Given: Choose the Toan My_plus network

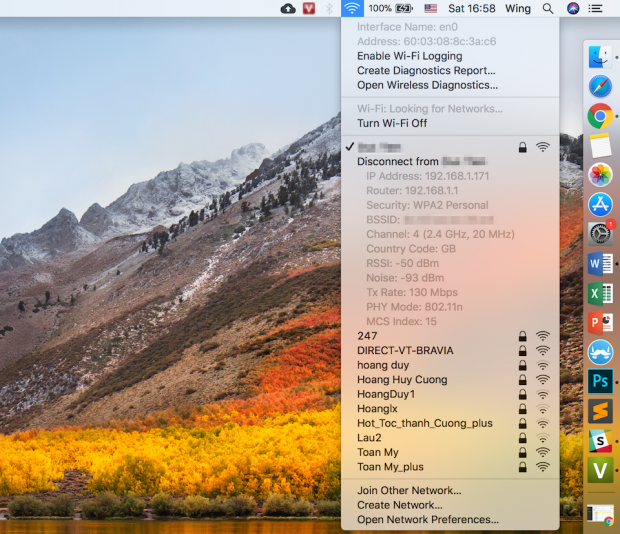Looking at the screenshot, I should pyautogui.click(x=390, y=467).
